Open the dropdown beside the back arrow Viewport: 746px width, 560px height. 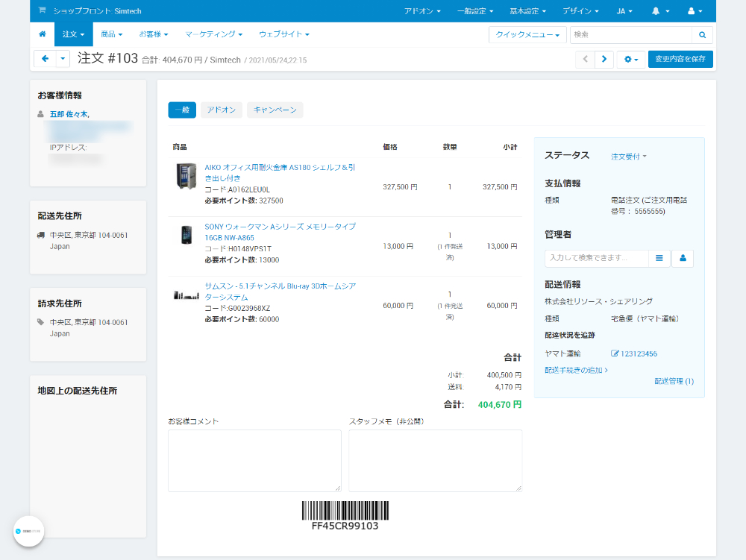tap(63, 59)
